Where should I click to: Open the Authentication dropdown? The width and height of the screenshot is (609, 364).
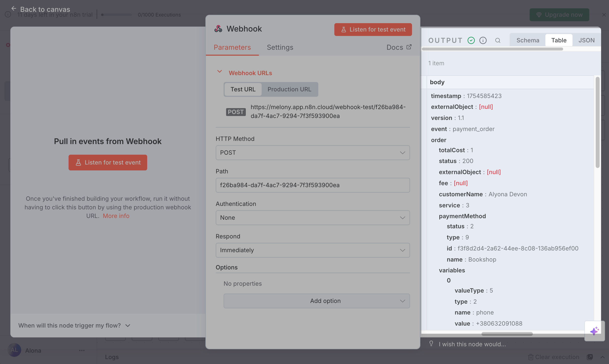click(312, 218)
